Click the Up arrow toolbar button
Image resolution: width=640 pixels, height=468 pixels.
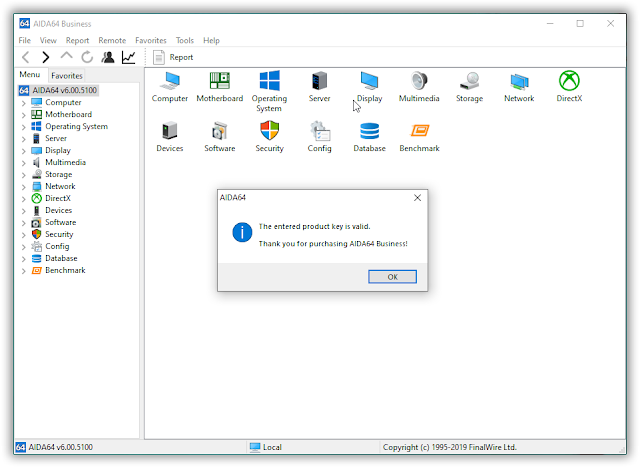click(x=66, y=56)
